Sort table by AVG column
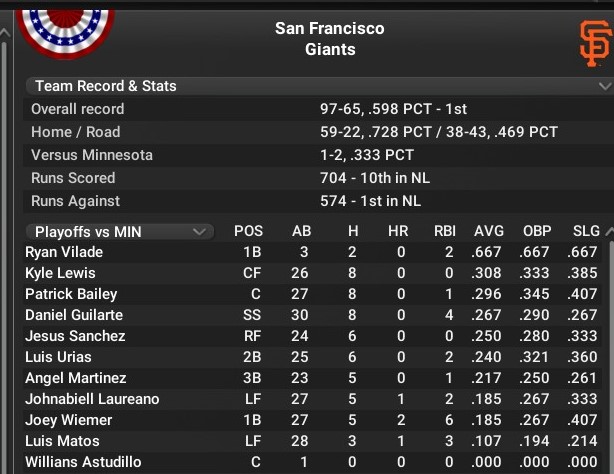The width and height of the screenshot is (614, 474). (x=488, y=232)
